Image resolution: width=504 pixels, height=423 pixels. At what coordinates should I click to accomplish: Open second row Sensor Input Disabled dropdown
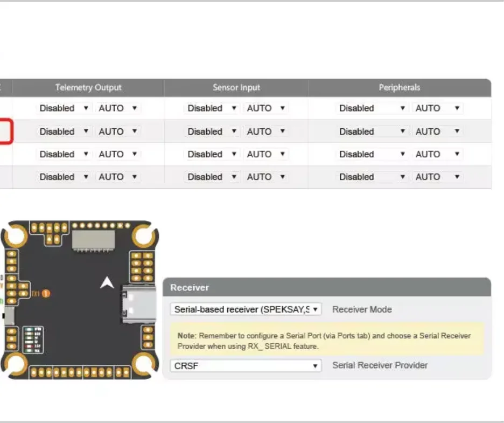pyautogui.click(x=212, y=131)
